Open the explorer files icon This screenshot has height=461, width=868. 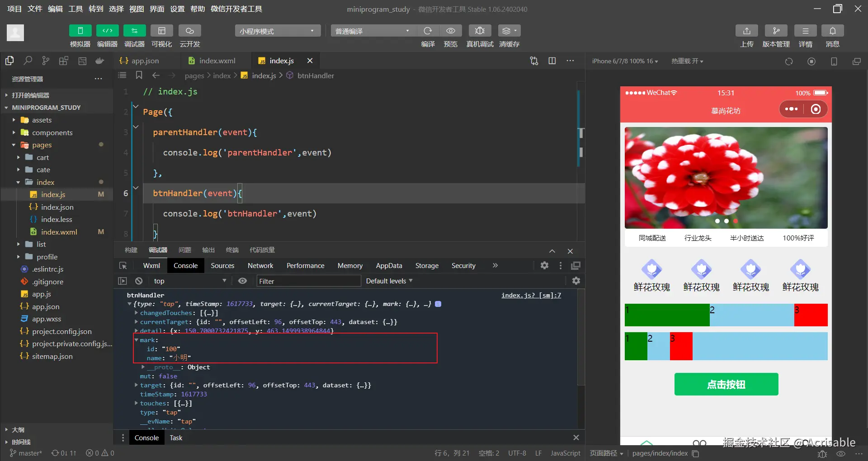(x=9, y=61)
